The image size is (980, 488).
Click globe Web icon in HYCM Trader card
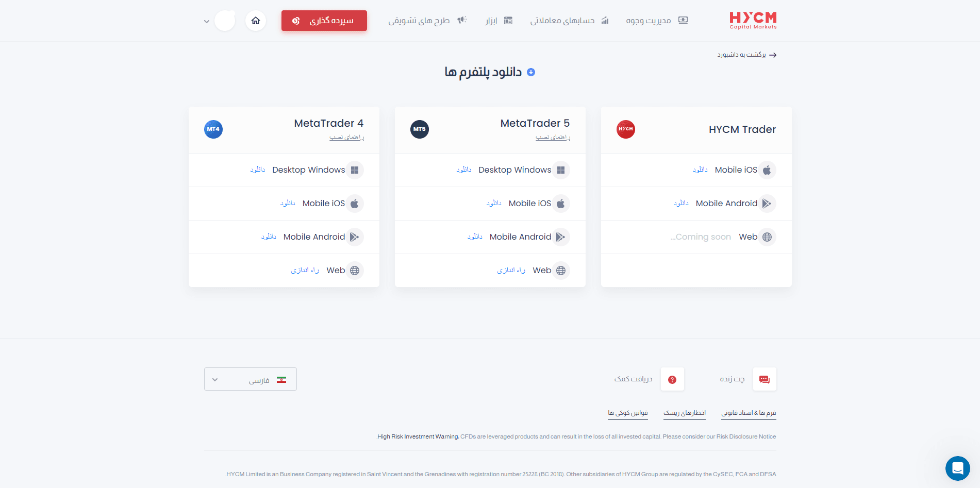(767, 237)
